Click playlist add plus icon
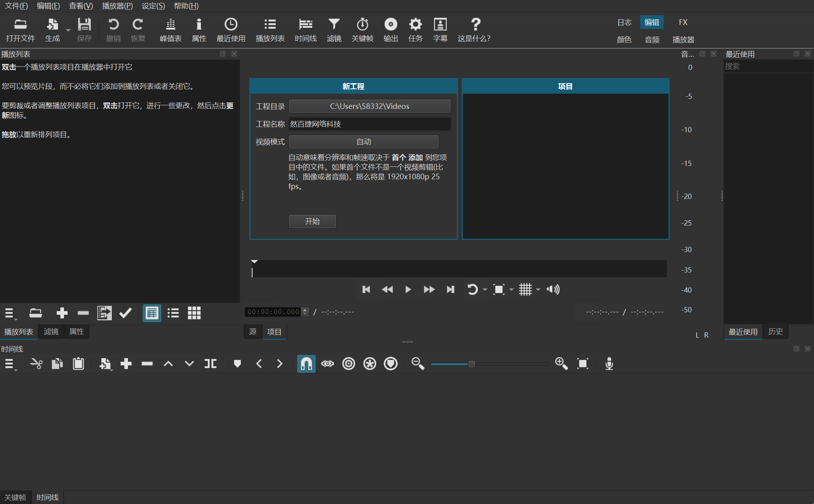The width and height of the screenshot is (814, 504). [62, 313]
